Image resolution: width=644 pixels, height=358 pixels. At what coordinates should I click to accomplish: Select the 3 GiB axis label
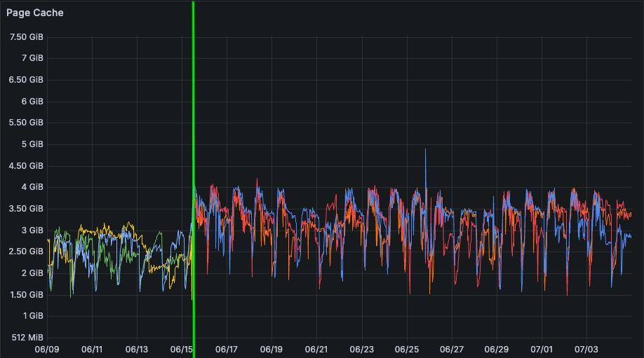(x=32, y=230)
